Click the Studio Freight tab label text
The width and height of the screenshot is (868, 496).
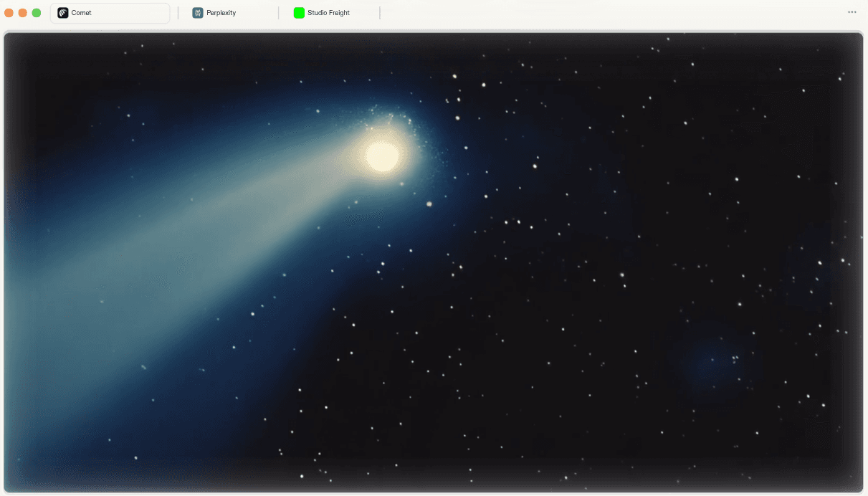click(x=327, y=12)
